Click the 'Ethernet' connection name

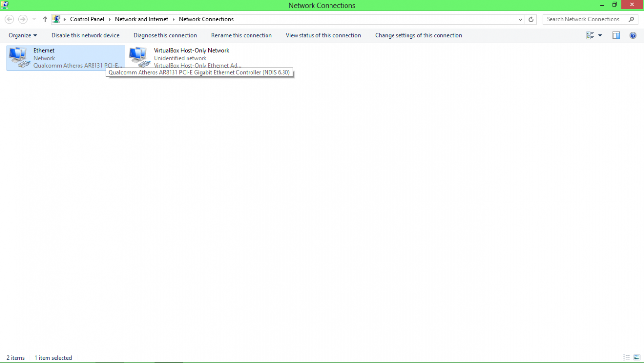(x=44, y=50)
